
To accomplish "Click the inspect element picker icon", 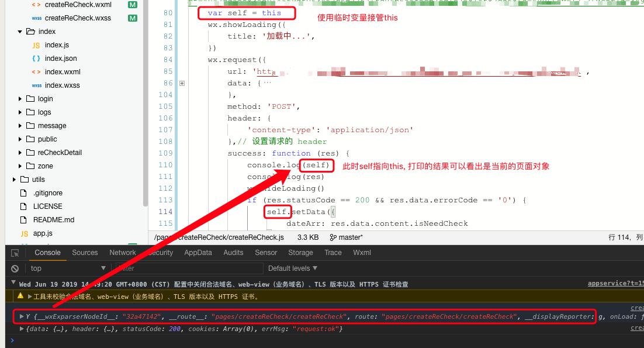I will 15,253.
